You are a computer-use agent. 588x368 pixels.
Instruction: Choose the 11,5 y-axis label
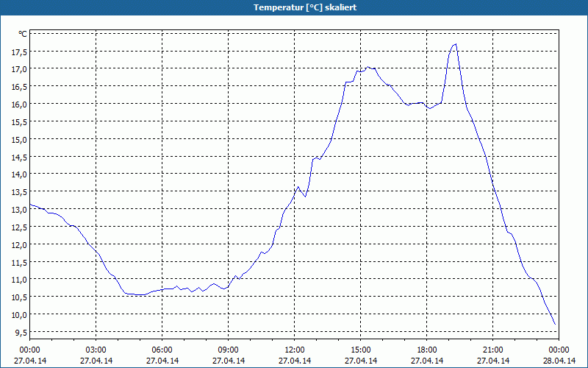pos(20,263)
